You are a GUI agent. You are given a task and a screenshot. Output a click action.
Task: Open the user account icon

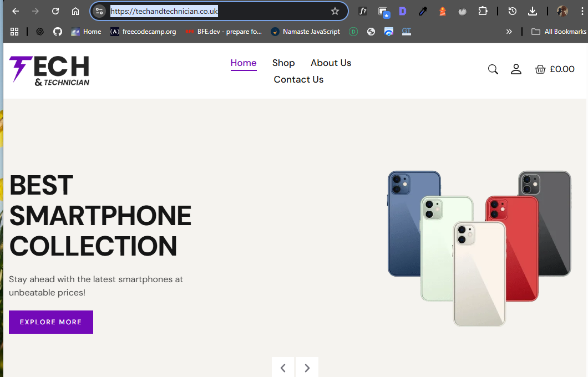coord(516,69)
